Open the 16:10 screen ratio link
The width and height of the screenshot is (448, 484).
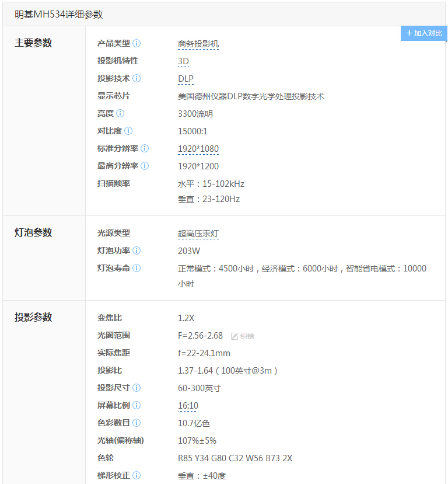tap(188, 406)
